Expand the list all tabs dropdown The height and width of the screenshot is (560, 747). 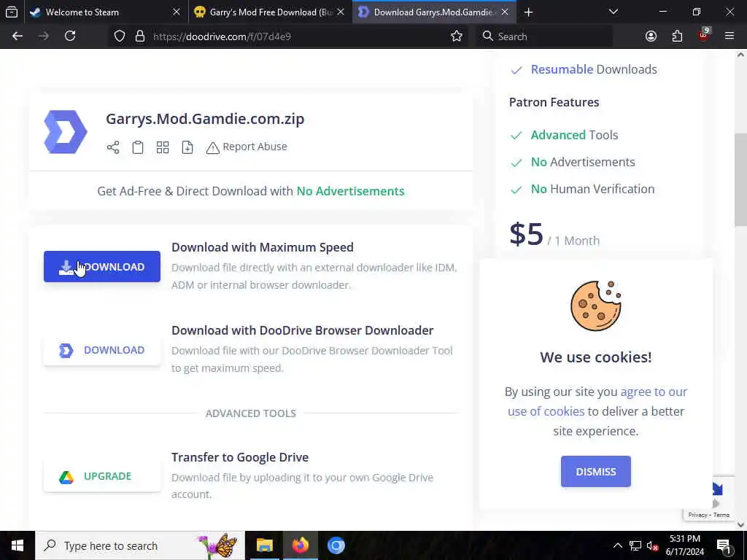click(613, 12)
